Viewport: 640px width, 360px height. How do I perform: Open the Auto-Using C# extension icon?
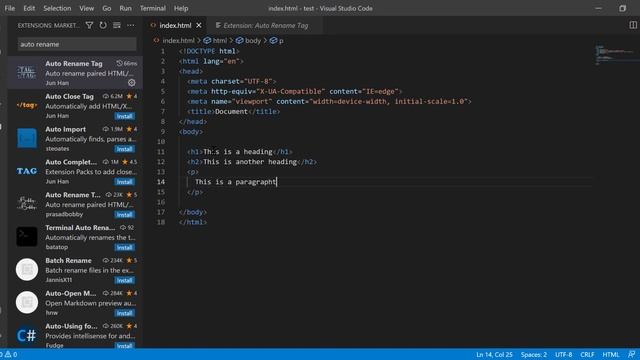(27, 336)
